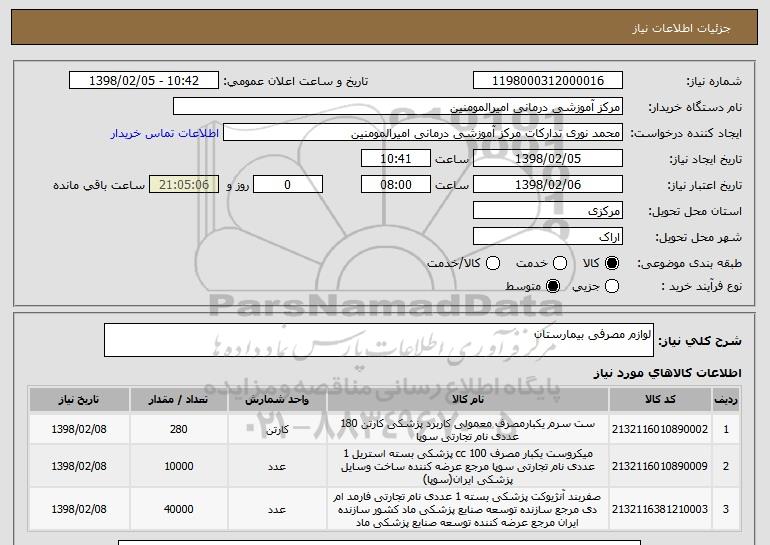Screen dimensions: 770x545
Task: Click the public announcement date field 1398/02/05 - 10:42
Action: (144, 81)
